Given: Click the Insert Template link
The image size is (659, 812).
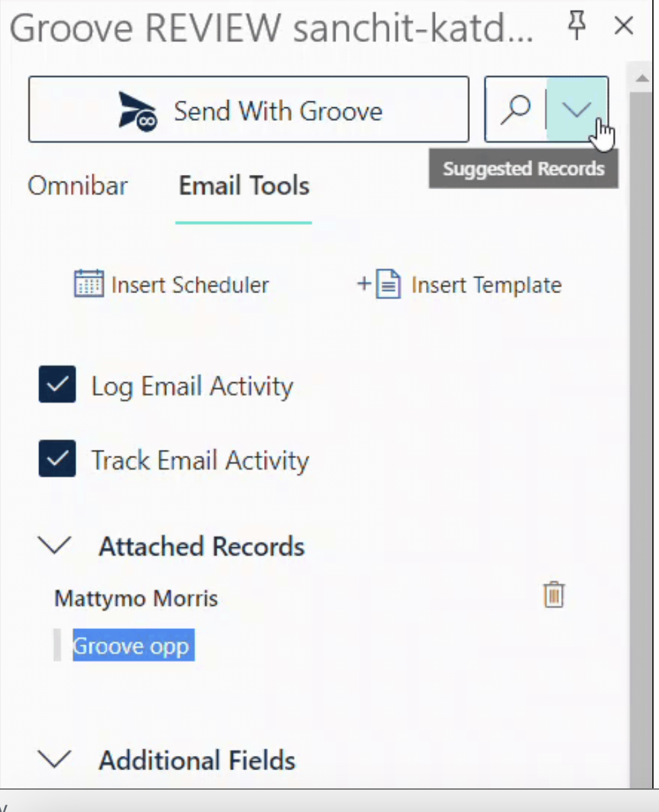Looking at the screenshot, I should click(459, 284).
